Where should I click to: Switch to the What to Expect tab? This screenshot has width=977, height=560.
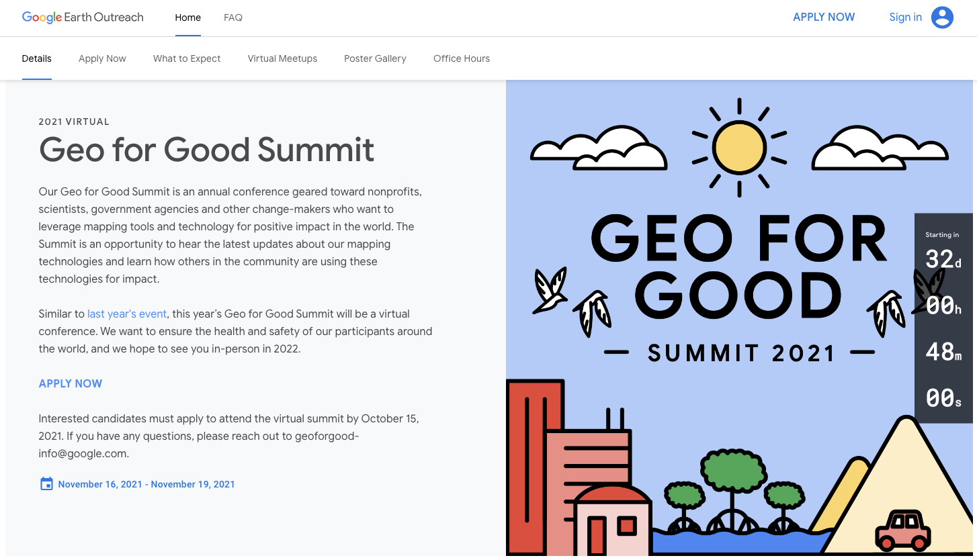187,58
